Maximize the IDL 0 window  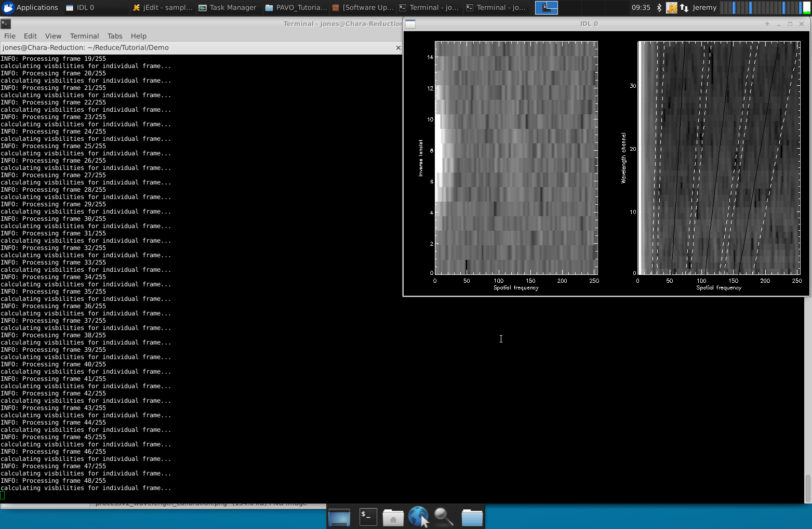[x=790, y=24]
